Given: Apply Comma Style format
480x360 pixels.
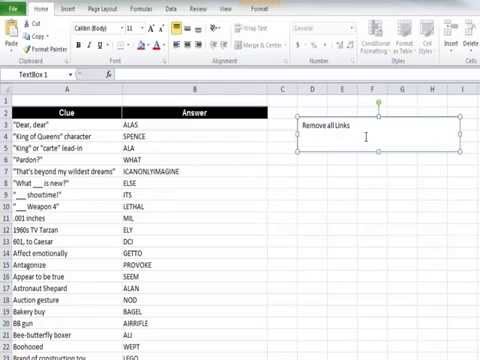Looking at the screenshot, I should tap(325, 45).
